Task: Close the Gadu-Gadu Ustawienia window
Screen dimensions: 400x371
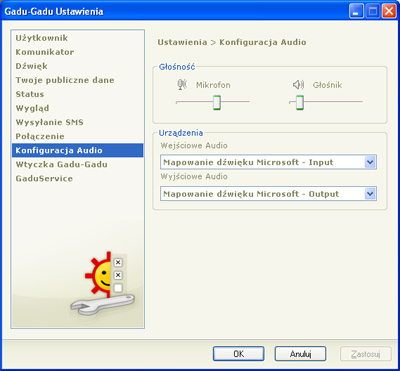Action: (x=389, y=12)
